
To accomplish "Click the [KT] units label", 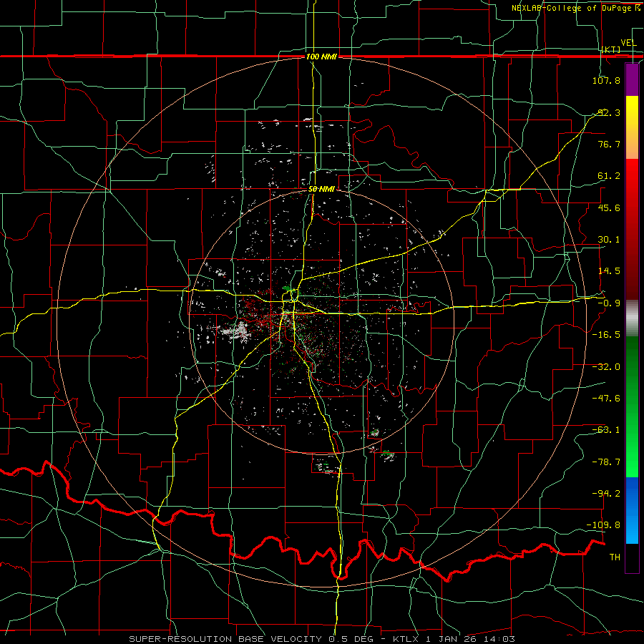I will 610,49.
